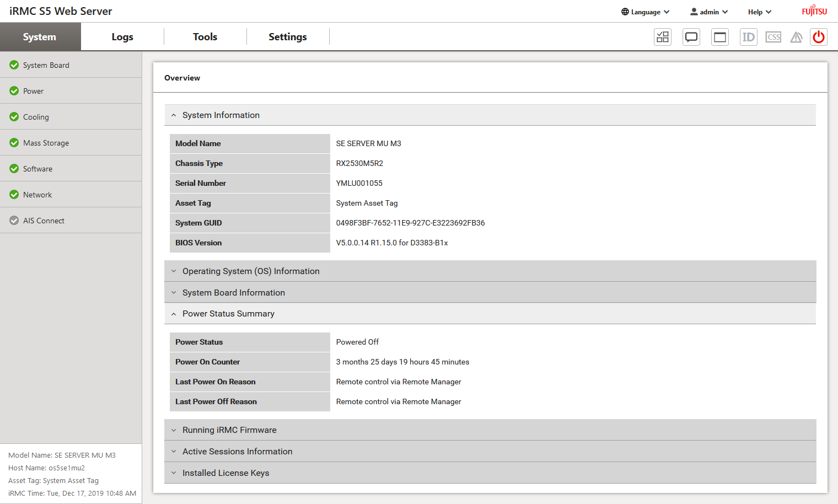Open the admin user dropdown

click(709, 12)
